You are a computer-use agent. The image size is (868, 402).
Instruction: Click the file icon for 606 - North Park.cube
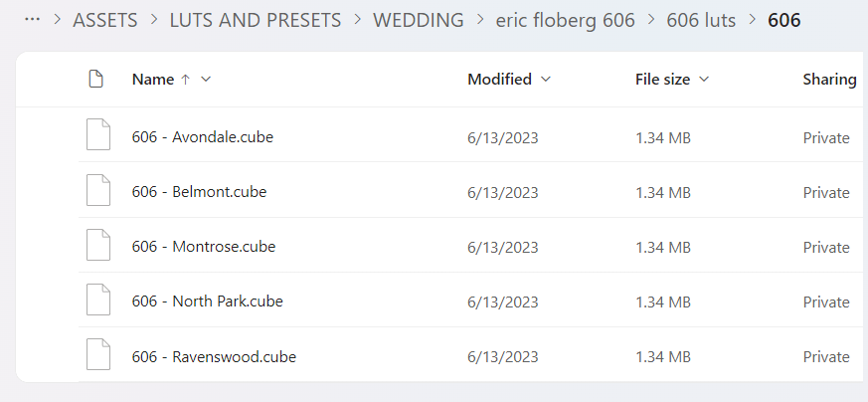[98, 300]
